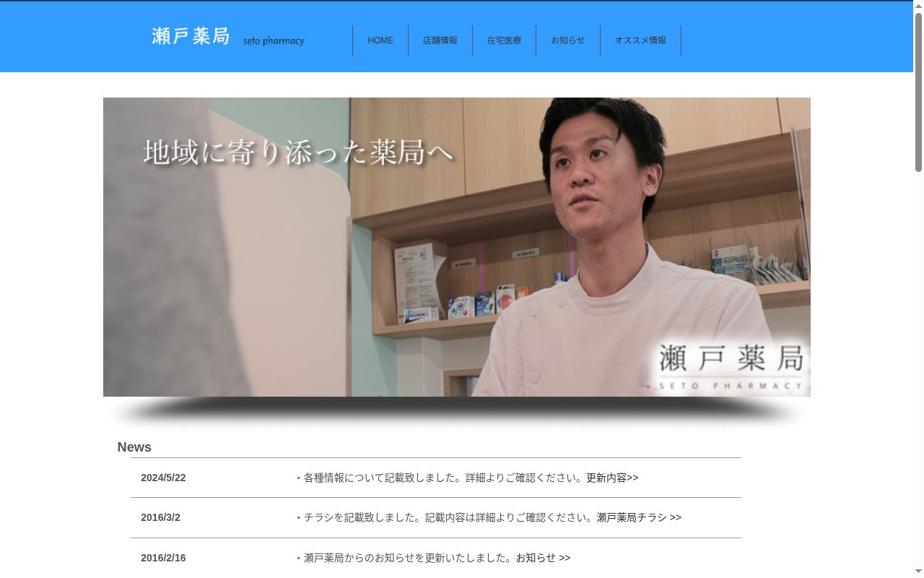
Task: Open the 店舗情報 menu item
Action: click(440, 40)
